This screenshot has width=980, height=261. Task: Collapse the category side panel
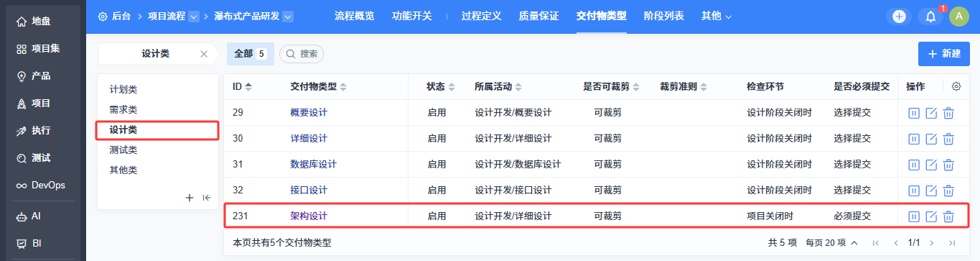206,198
